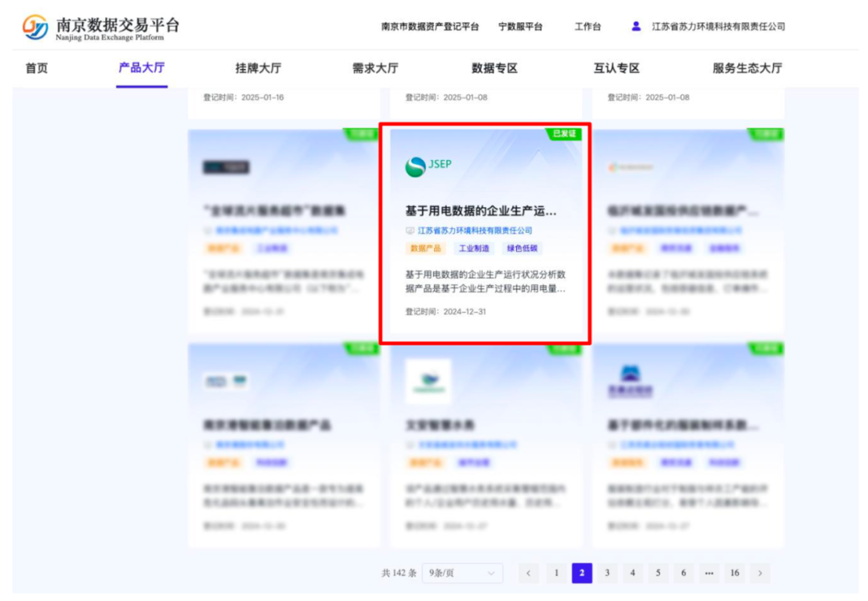This screenshot has width=868, height=601.
Task: Open the 9条/页 page size dropdown
Action: click(462, 573)
